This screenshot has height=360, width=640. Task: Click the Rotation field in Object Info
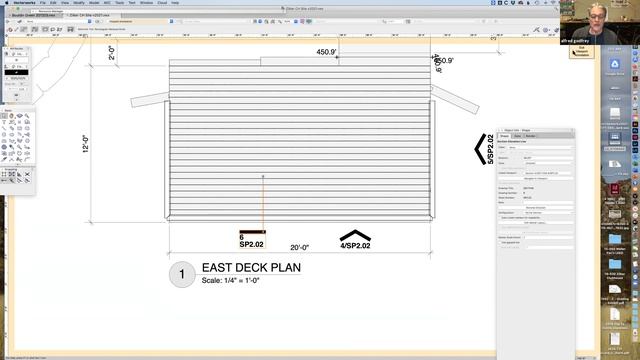(548, 158)
